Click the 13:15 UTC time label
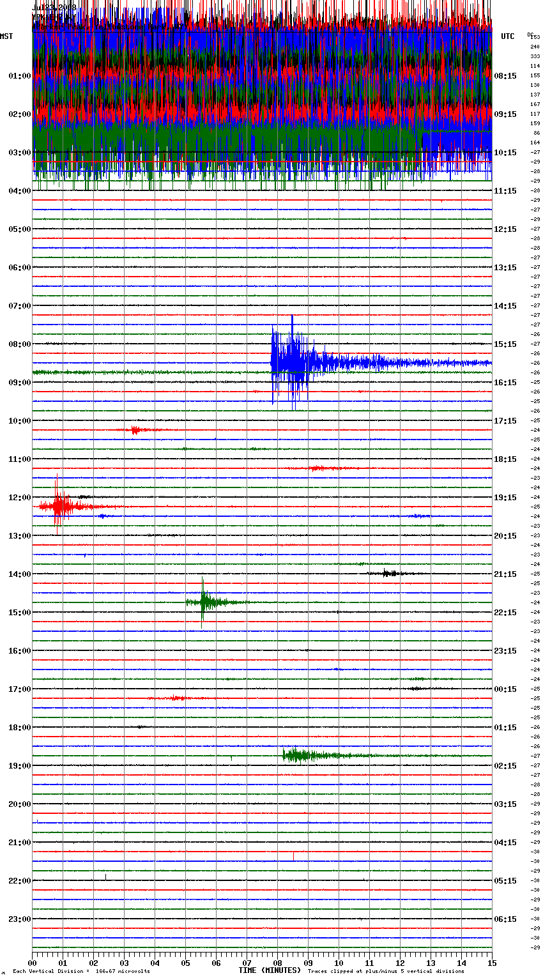The image size is (543, 980). coord(505,268)
